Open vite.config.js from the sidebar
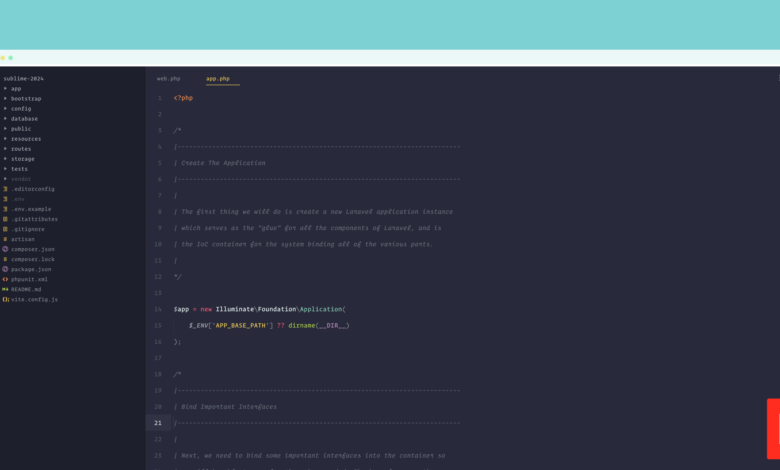Viewport: 780px width, 470px height. tap(34, 299)
